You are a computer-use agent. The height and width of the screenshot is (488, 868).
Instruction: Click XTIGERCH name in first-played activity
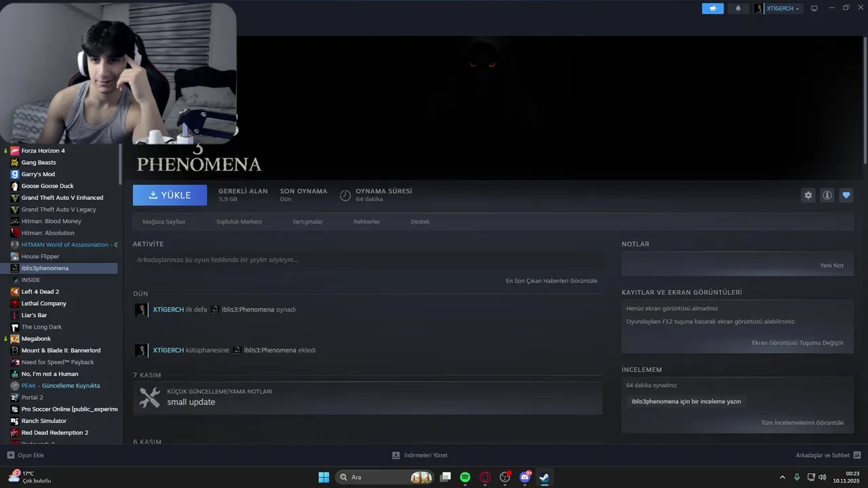pos(168,310)
